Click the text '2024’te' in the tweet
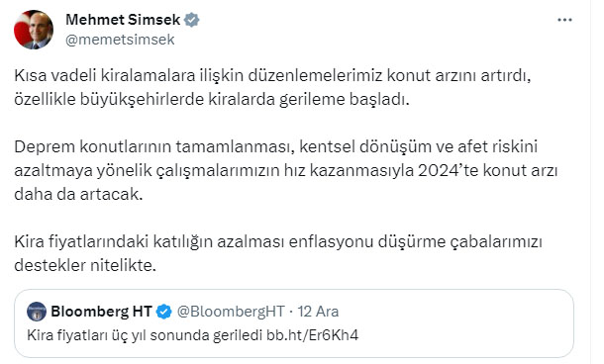This screenshot has height=364, width=604. [448, 170]
